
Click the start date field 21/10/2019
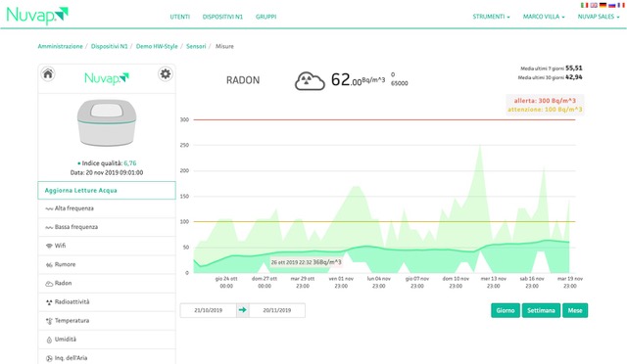coord(209,310)
